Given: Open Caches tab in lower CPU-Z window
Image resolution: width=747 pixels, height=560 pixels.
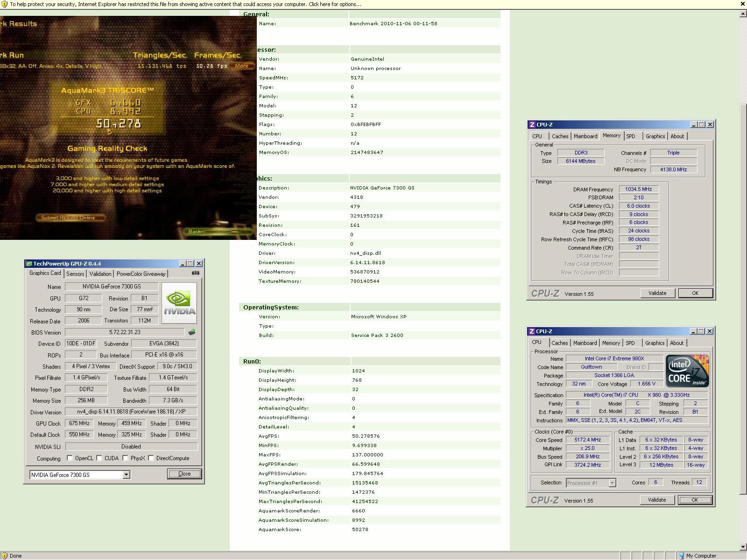Looking at the screenshot, I should coord(559,343).
